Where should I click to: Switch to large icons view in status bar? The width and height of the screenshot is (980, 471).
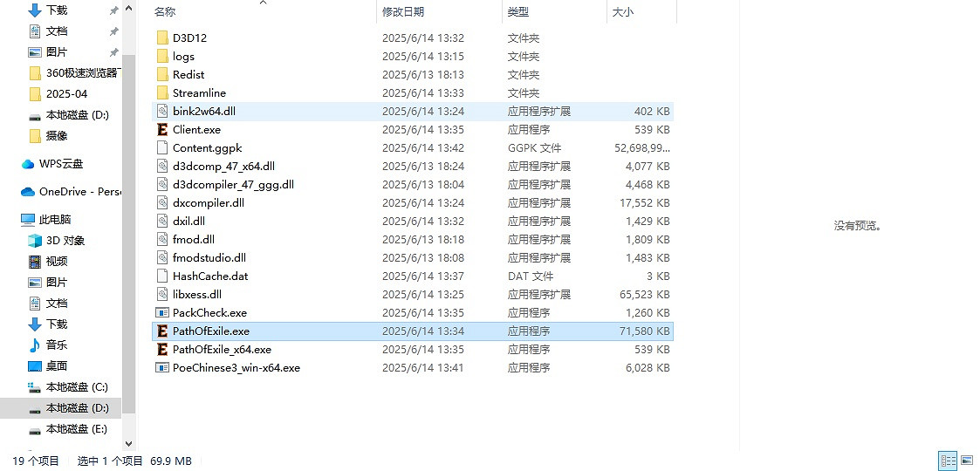pyautogui.click(x=966, y=461)
